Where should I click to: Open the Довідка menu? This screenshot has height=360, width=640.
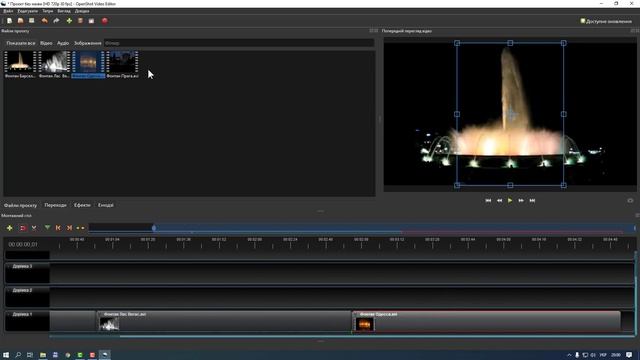(82, 11)
